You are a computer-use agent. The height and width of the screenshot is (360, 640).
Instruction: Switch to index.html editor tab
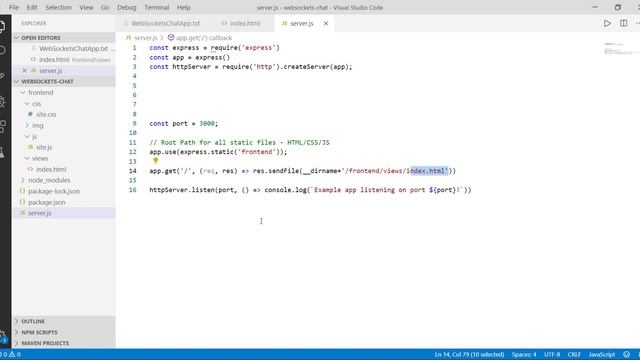coord(245,23)
